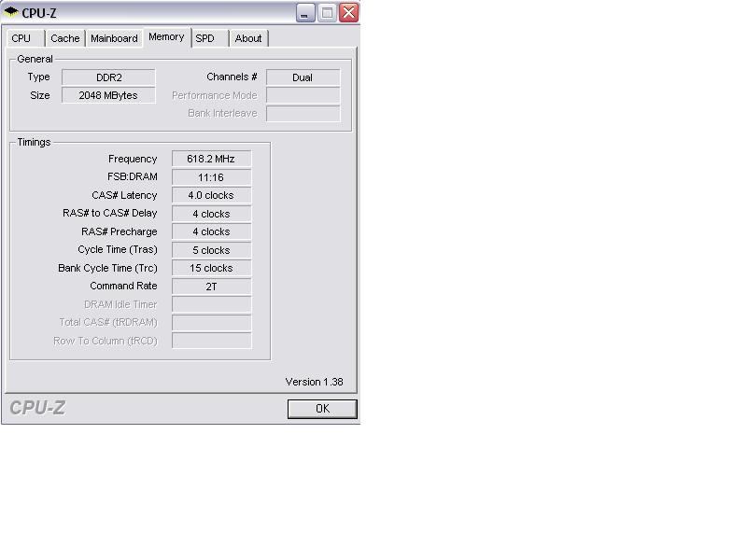Click the Cycle Time (Tras) value 5 clocks
This screenshot has height=560, width=747.
tap(211, 250)
